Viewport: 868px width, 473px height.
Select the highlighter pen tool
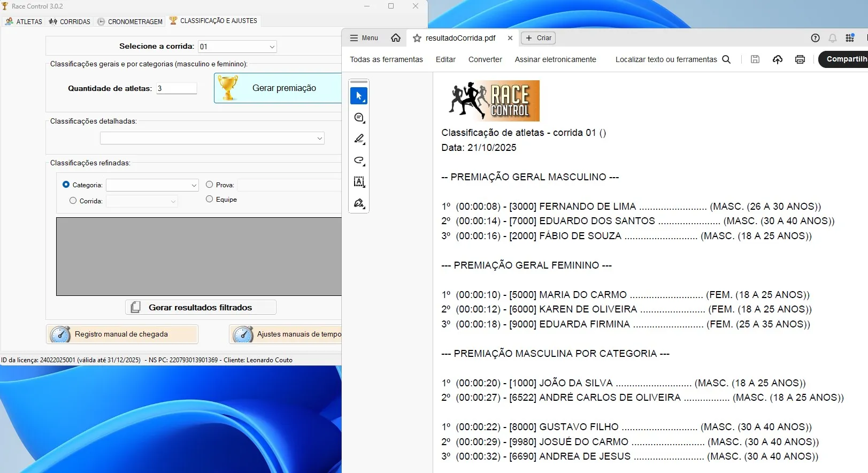click(359, 139)
